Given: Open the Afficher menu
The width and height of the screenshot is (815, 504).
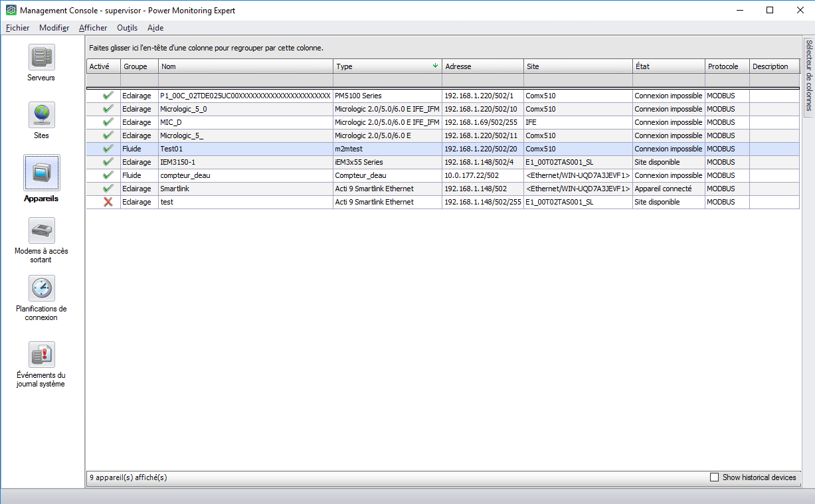Looking at the screenshot, I should (93, 28).
